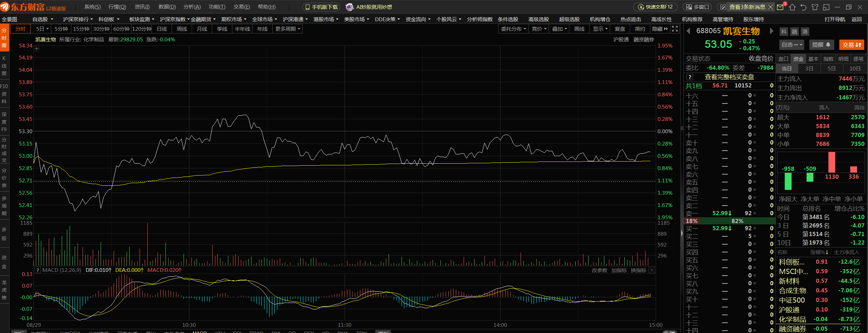This screenshot has width=868, height=333.
Task: Open 深度F9 in the left sidebar
Action: tap(4, 122)
